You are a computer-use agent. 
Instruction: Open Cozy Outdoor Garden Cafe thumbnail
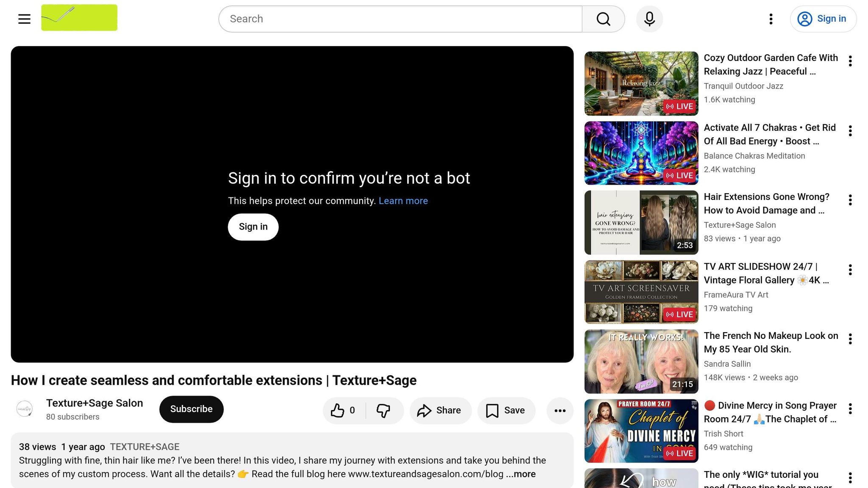641,83
